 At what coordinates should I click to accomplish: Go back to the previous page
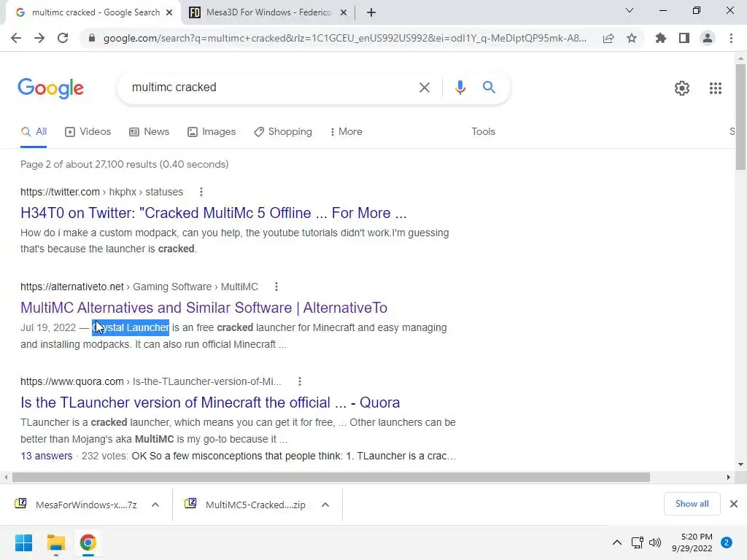point(16,38)
